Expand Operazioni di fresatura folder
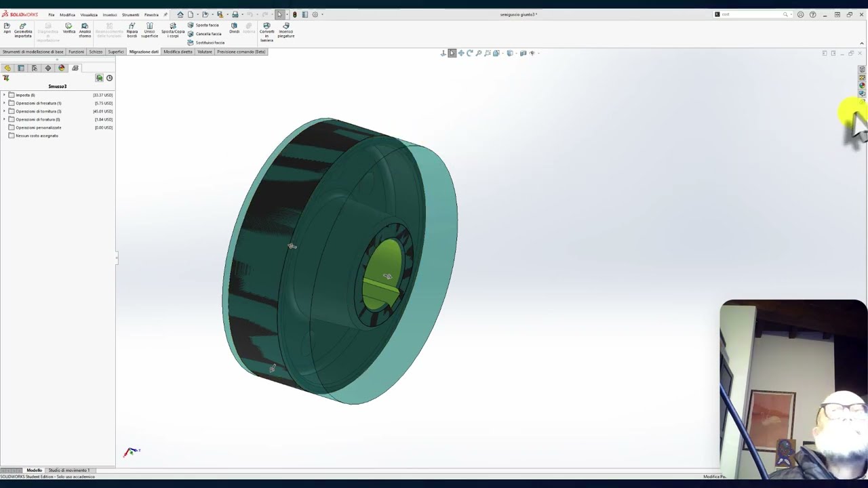 click(4, 103)
